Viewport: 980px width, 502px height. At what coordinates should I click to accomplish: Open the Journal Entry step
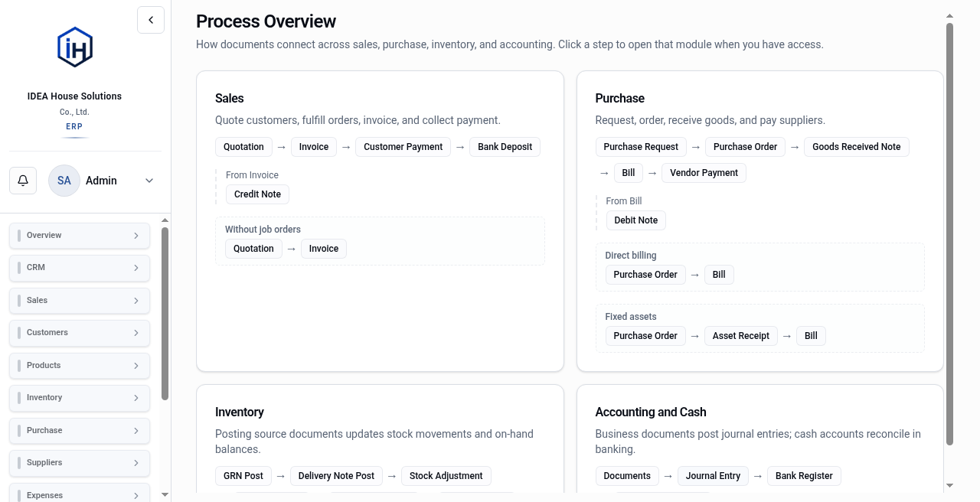coord(713,476)
